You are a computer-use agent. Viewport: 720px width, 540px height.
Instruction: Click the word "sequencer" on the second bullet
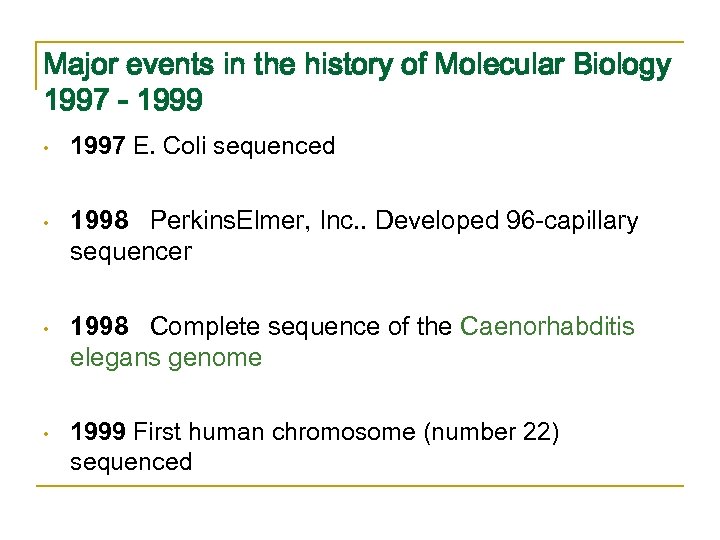click(x=130, y=251)
